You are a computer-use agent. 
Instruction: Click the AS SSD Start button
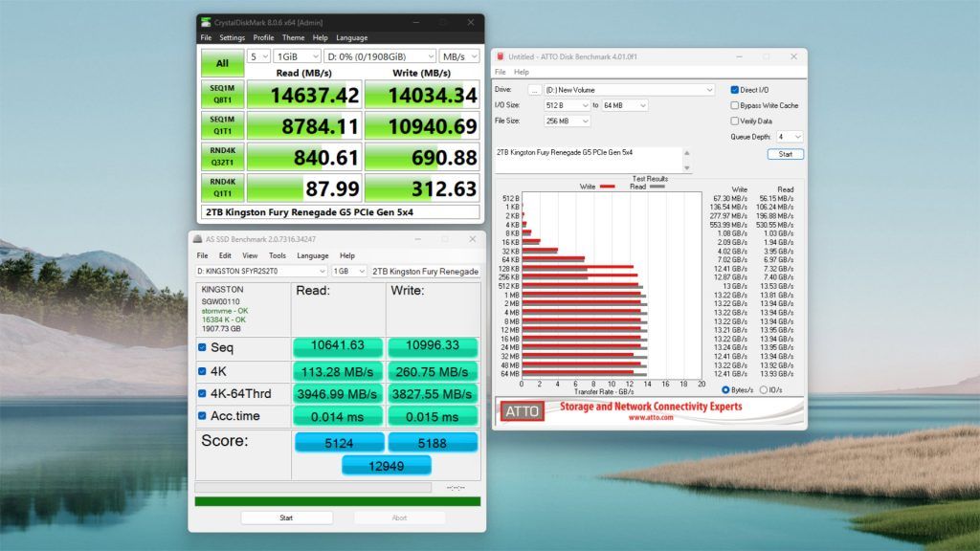pos(286,518)
